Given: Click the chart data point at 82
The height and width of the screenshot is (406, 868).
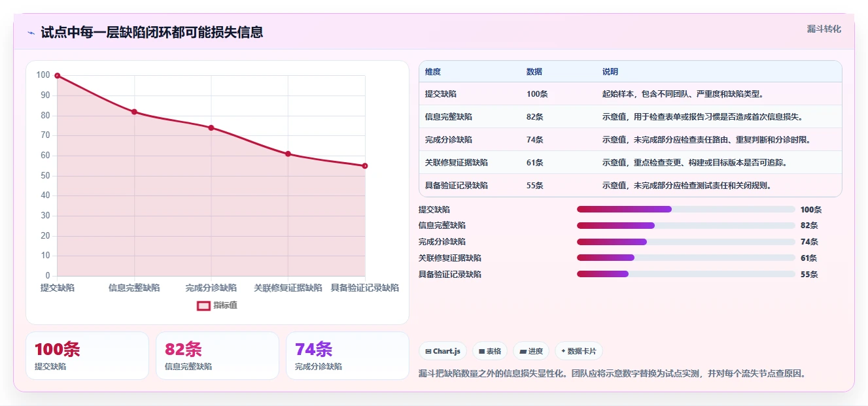Looking at the screenshot, I should click(x=134, y=112).
